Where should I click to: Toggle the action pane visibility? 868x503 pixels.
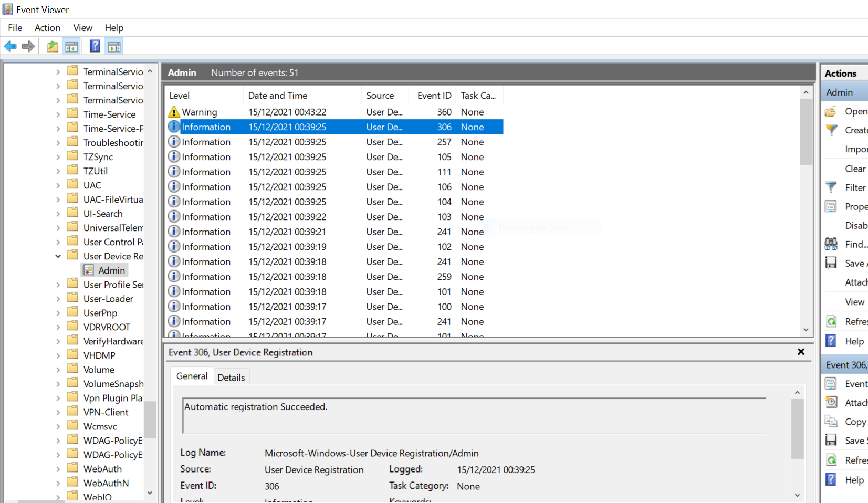tap(114, 46)
